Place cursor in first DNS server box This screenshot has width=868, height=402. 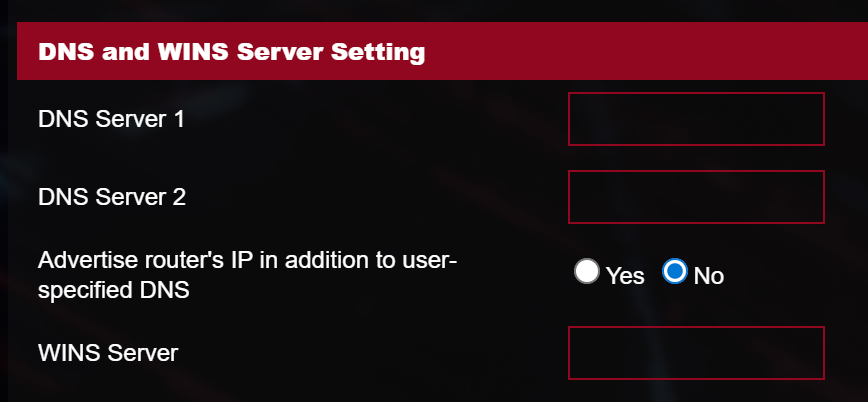point(696,119)
